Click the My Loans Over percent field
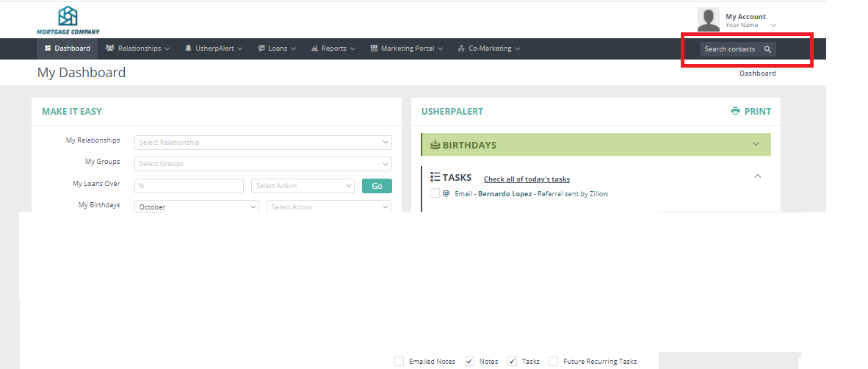This screenshot has width=868, height=369. tap(189, 186)
